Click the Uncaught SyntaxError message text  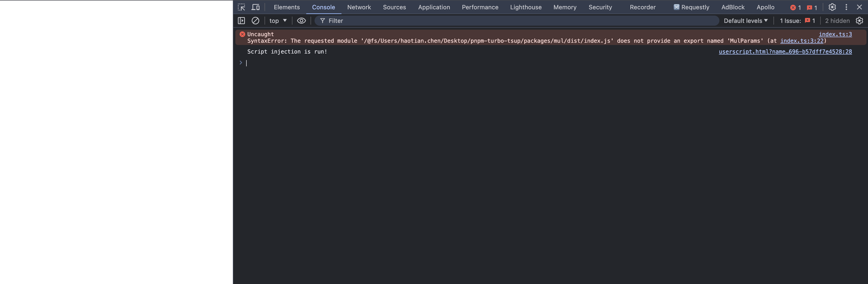pos(537,37)
